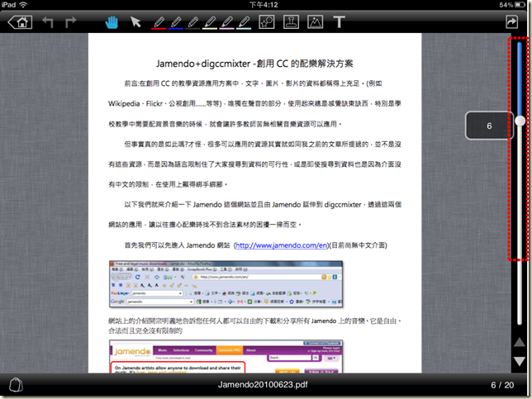The width and height of the screenshot is (532, 399).
Task: Tap the Jamendo website screenshot image
Action: (226, 356)
